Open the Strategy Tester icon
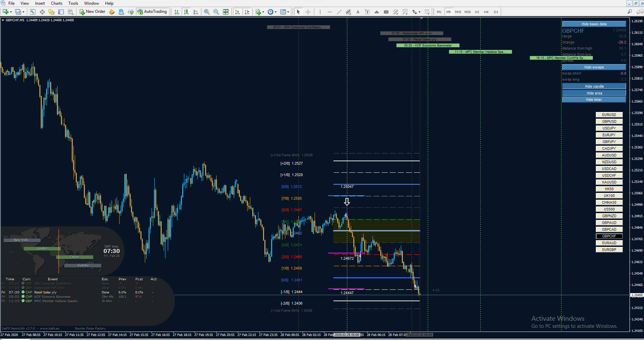Image resolution: width=644 pixels, height=340 pixels. (70, 12)
